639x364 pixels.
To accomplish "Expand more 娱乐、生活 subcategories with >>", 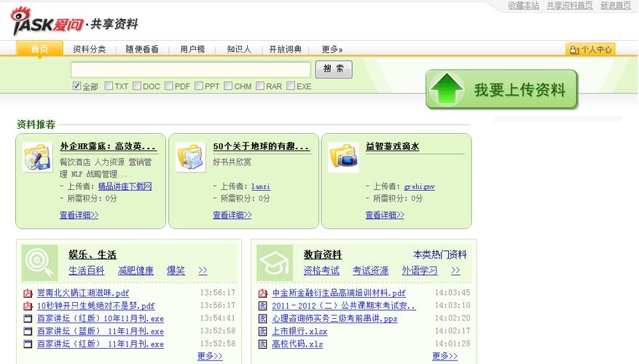I will click(x=203, y=271).
